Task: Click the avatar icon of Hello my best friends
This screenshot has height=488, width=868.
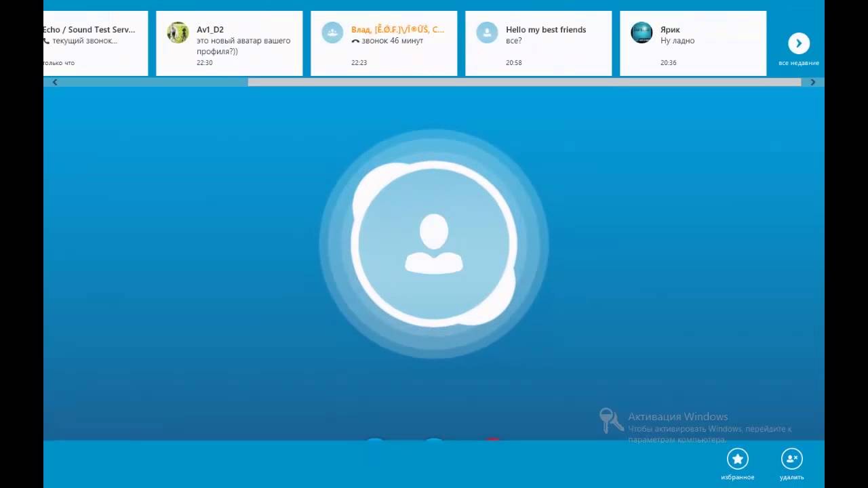Action: point(487,33)
